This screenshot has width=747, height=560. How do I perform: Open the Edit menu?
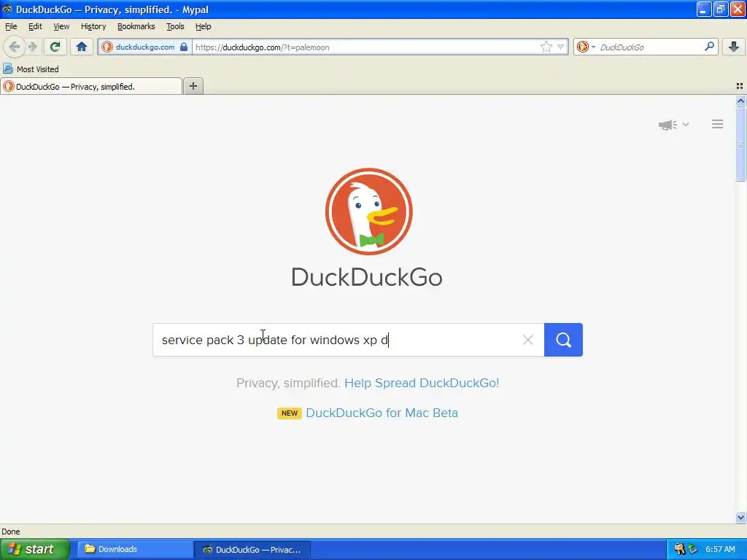35,26
